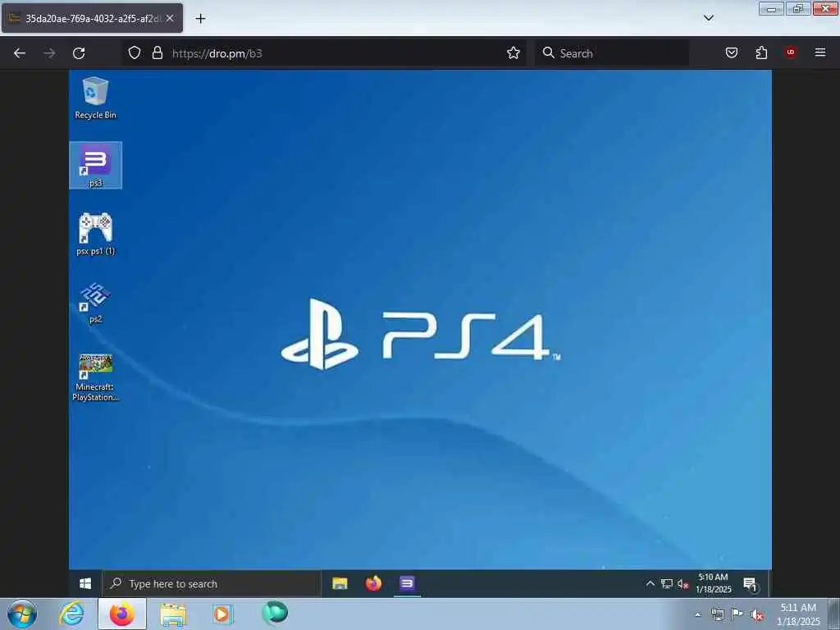Screen dimensions: 840x630
Task: Select the 35da20ae-769a-4032 browser tab
Action: pyautogui.click(x=91, y=18)
